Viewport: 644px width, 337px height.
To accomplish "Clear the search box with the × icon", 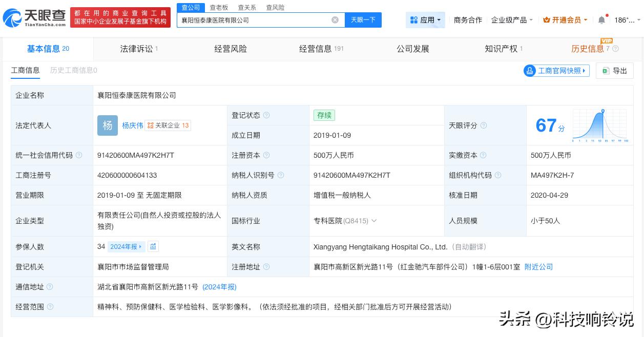I will point(335,20).
